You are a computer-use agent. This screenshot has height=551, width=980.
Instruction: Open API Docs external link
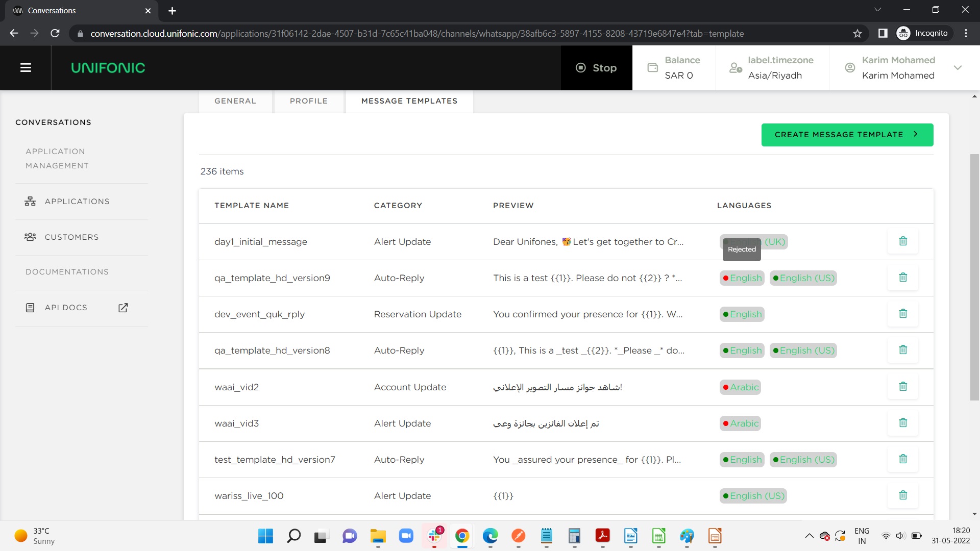point(123,308)
